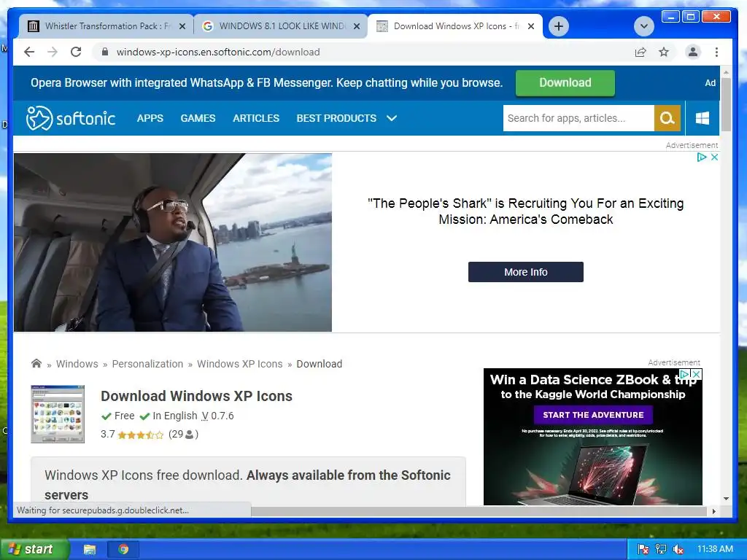Screen dimensions: 747x560
Task: Click horizontal scrollbar right arrow
Action: [x=713, y=511]
